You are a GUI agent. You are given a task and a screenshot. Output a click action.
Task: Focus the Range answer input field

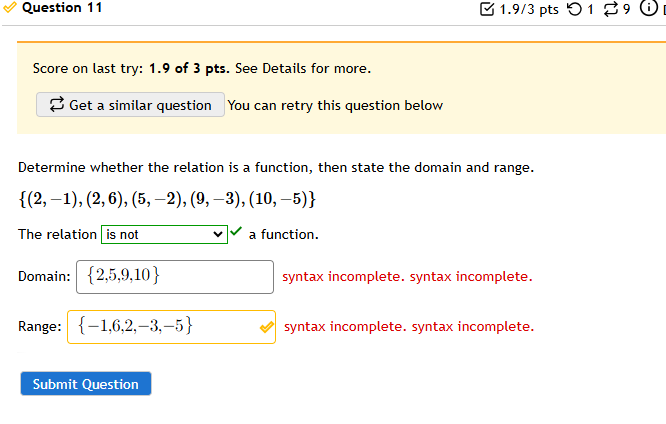tap(171, 327)
